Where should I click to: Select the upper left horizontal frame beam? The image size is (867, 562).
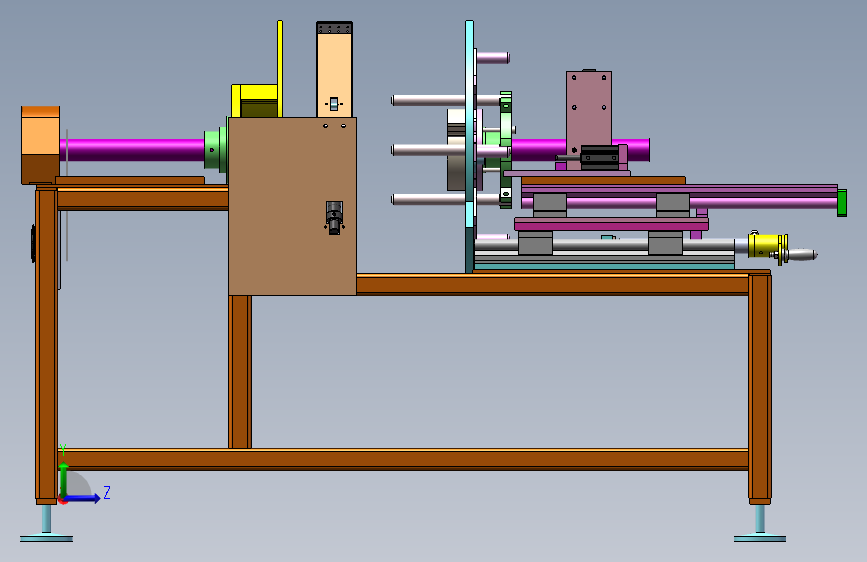point(143,197)
